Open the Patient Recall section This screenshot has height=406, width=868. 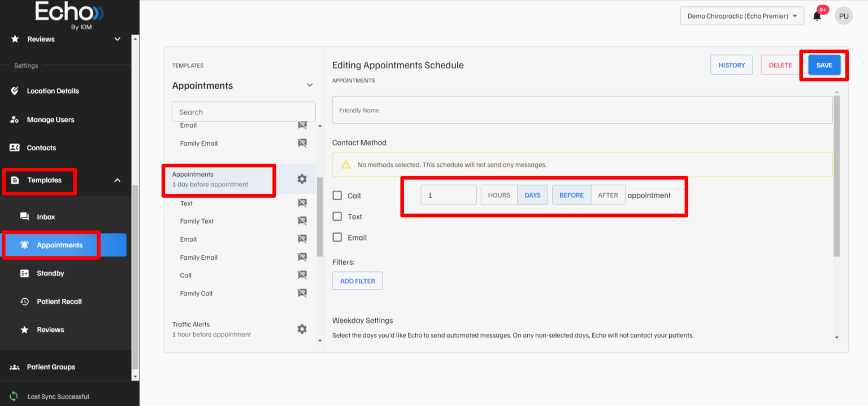click(x=58, y=301)
